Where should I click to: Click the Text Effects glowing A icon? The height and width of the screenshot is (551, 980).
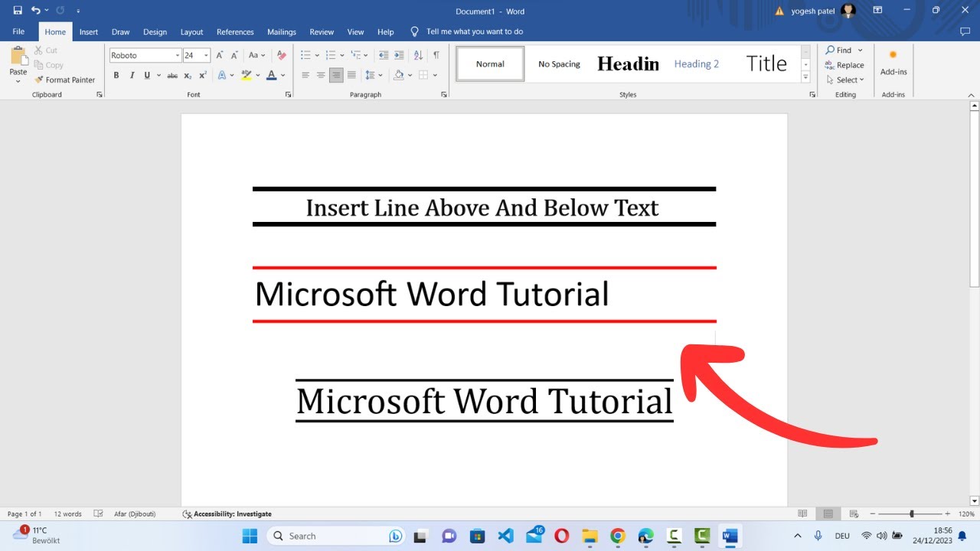point(222,75)
